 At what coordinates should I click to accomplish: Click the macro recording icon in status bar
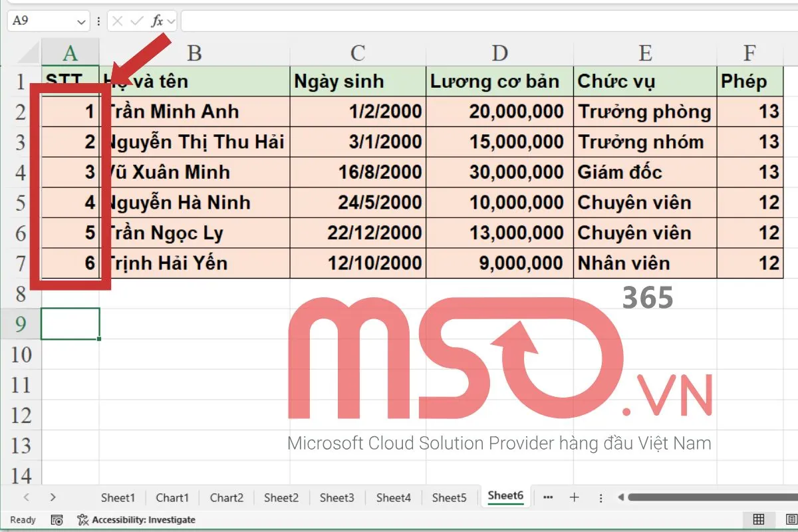[x=57, y=519]
